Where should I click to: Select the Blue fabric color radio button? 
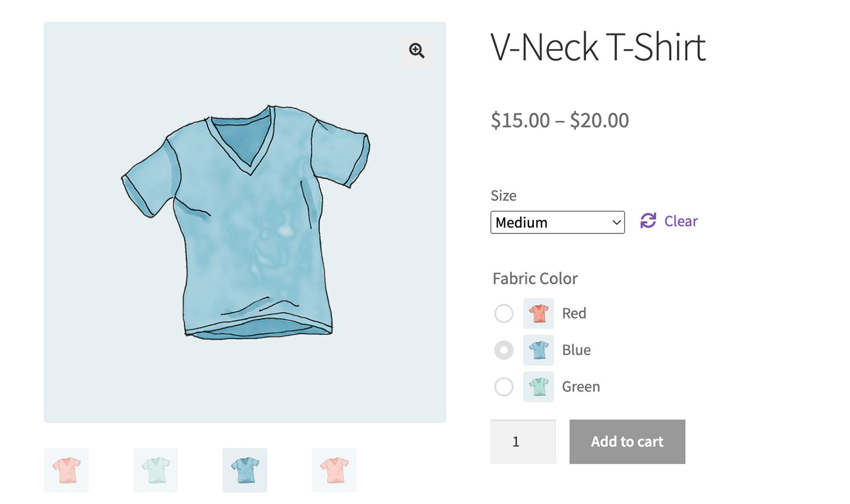click(x=504, y=350)
